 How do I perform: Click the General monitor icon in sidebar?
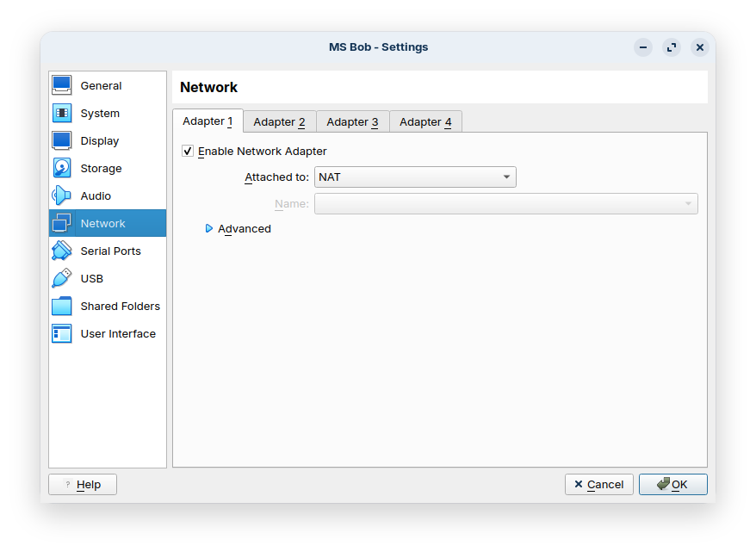tap(62, 85)
